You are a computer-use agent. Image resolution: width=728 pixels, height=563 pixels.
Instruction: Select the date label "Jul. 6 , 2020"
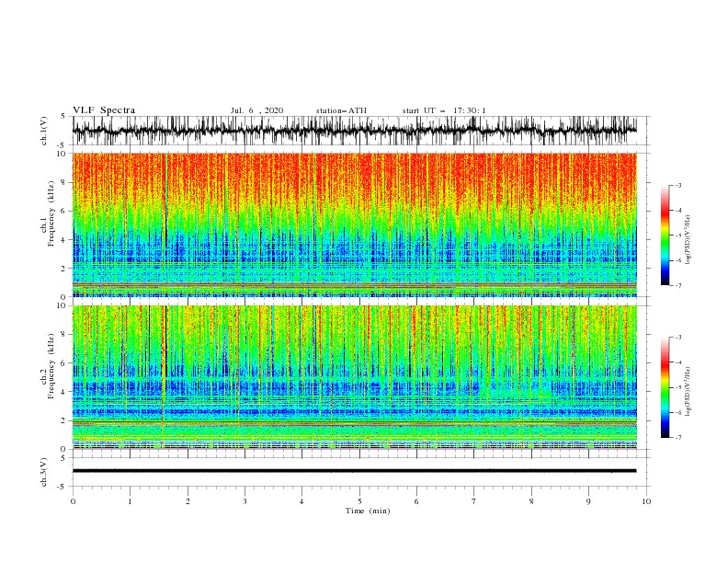[x=256, y=110]
